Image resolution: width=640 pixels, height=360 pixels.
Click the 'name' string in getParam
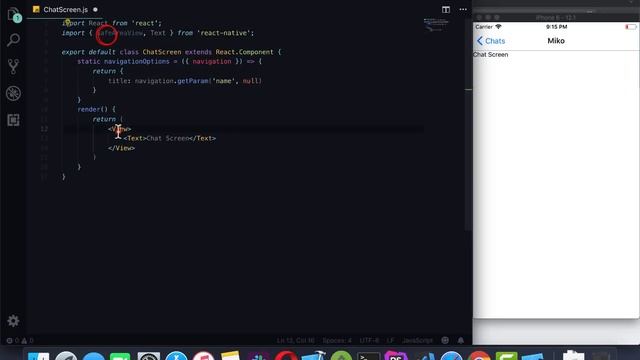[223, 81]
